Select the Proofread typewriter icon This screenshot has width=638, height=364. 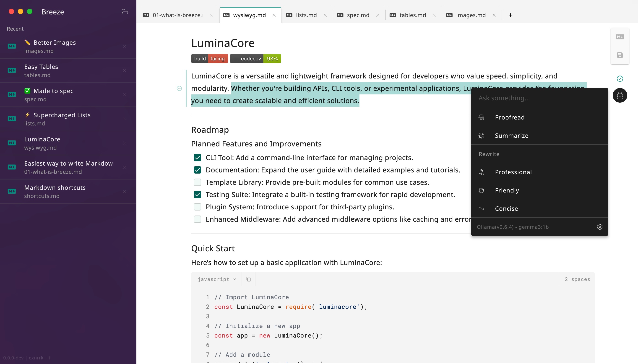(x=481, y=117)
